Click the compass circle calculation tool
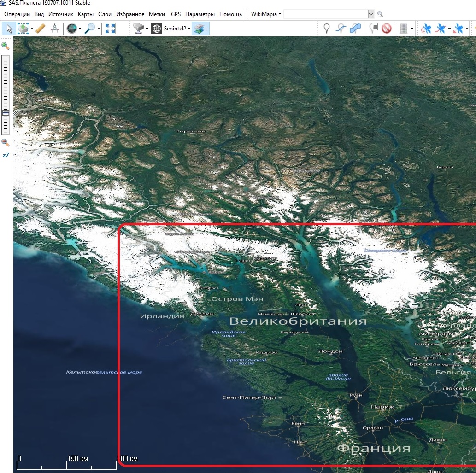Screen dimensions: 476x473 point(54,29)
